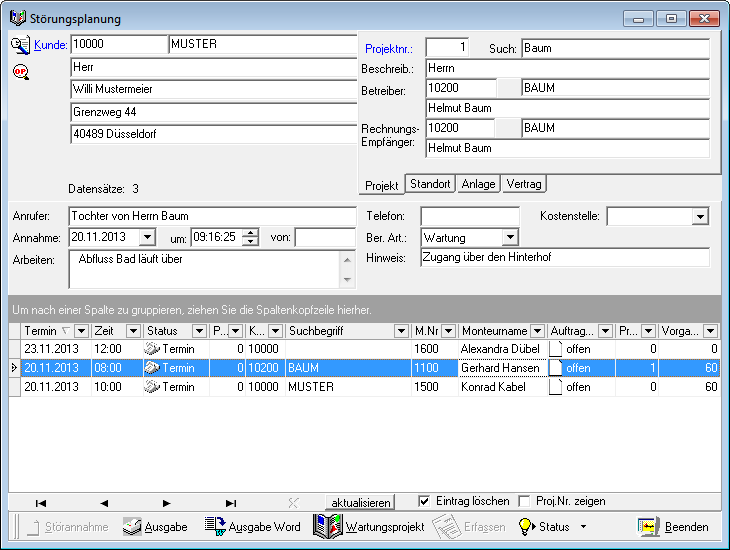Click Beenden to exit the window
The height and width of the screenshot is (550, 730).
pyautogui.click(x=675, y=527)
